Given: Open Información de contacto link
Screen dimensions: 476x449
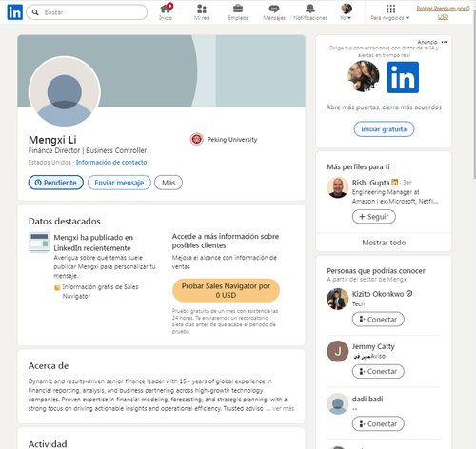Looking at the screenshot, I should 111,162.
